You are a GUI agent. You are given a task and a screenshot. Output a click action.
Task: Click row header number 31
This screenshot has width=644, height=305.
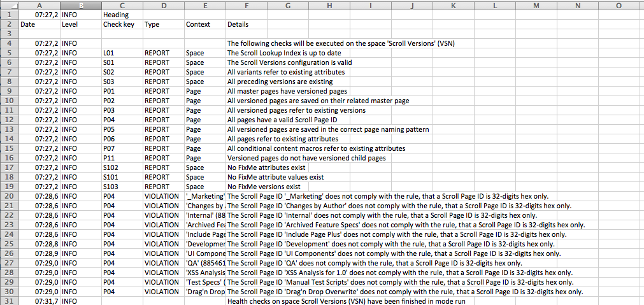click(x=9, y=301)
